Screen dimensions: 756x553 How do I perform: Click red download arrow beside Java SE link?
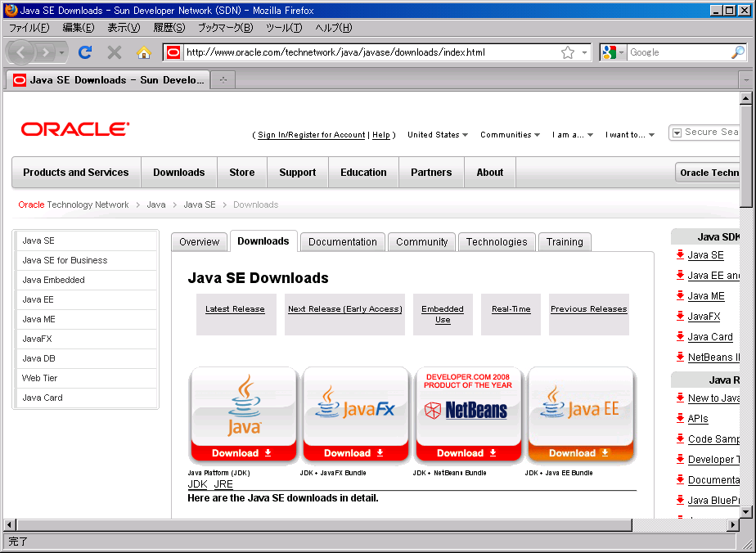pyautogui.click(x=680, y=254)
